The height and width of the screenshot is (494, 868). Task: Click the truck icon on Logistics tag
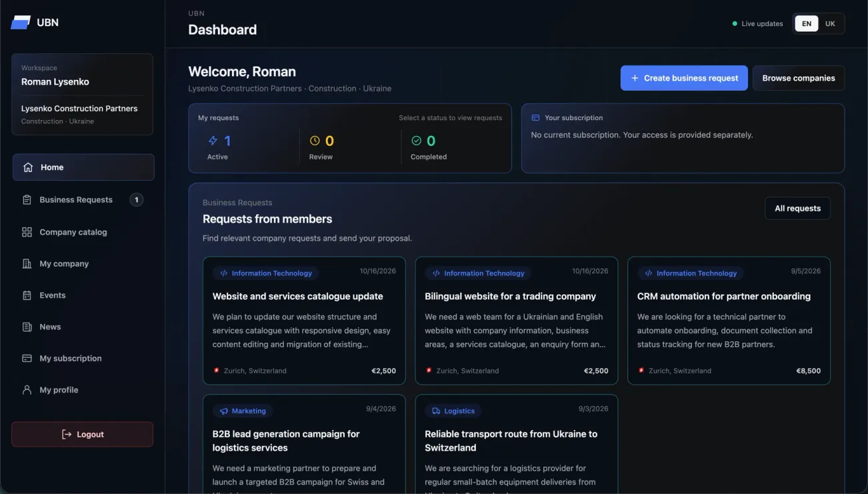pyautogui.click(x=437, y=411)
